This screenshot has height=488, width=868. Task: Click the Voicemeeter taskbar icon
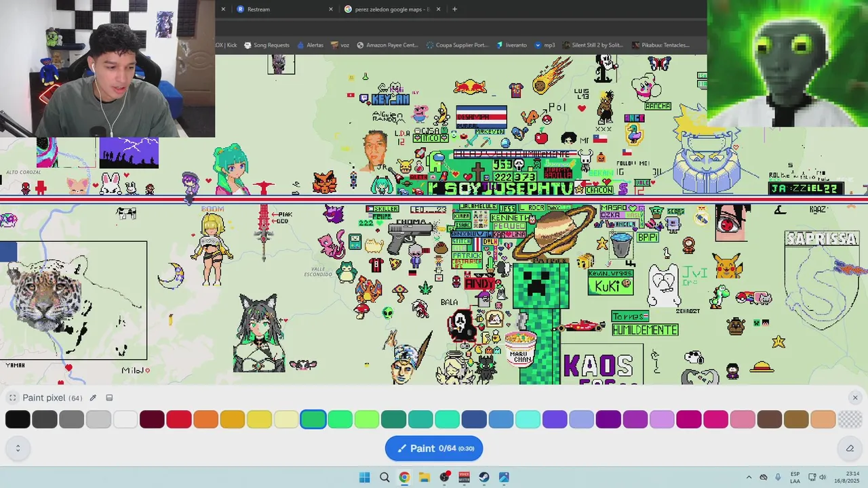pos(464,477)
